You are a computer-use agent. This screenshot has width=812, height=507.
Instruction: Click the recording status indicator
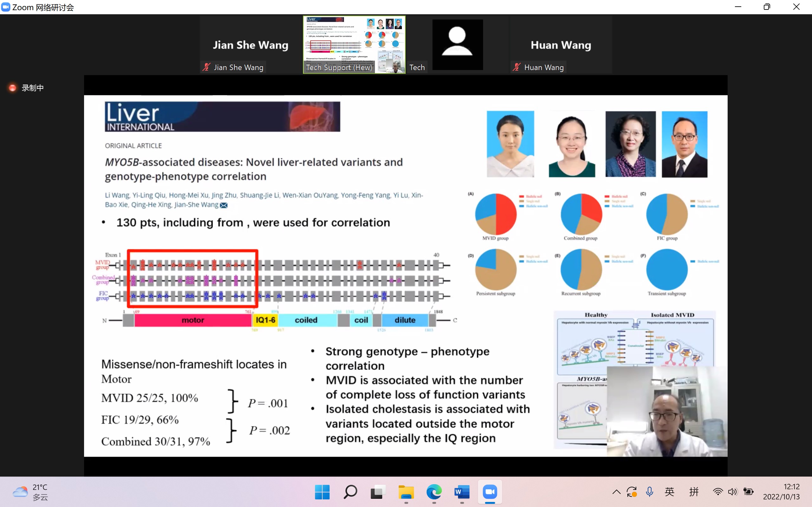(x=26, y=88)
